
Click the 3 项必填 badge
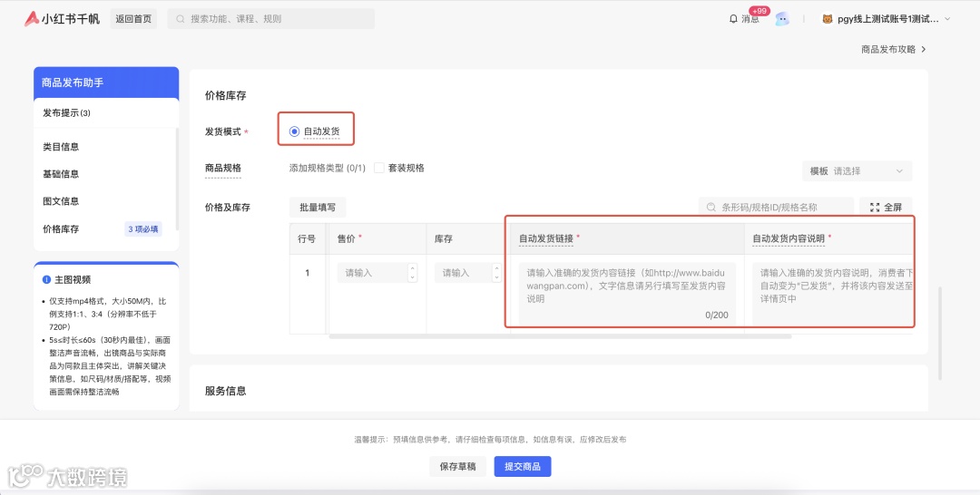click(143, 229)
